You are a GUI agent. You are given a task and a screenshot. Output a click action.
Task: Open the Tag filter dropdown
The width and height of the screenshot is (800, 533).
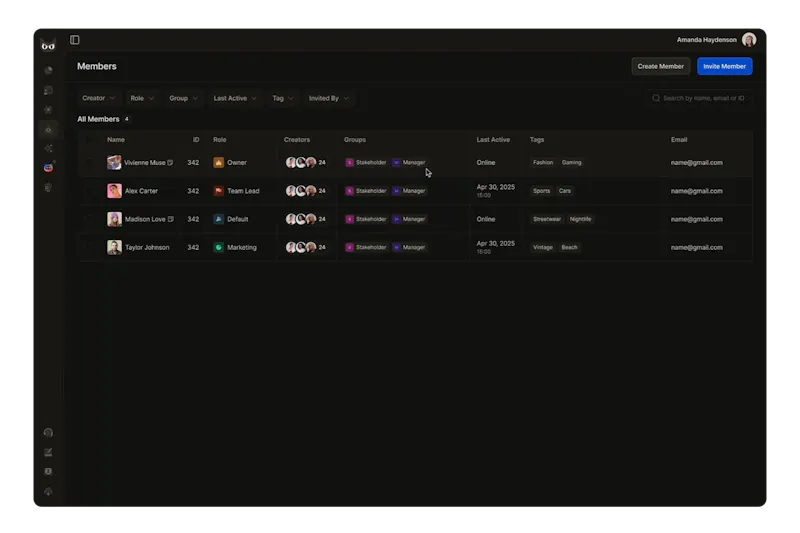pos(283,98)
